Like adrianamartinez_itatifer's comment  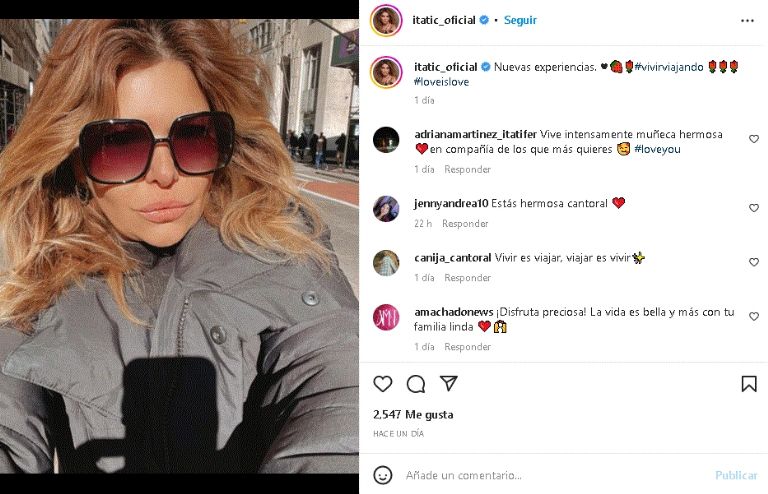(754, 139)
